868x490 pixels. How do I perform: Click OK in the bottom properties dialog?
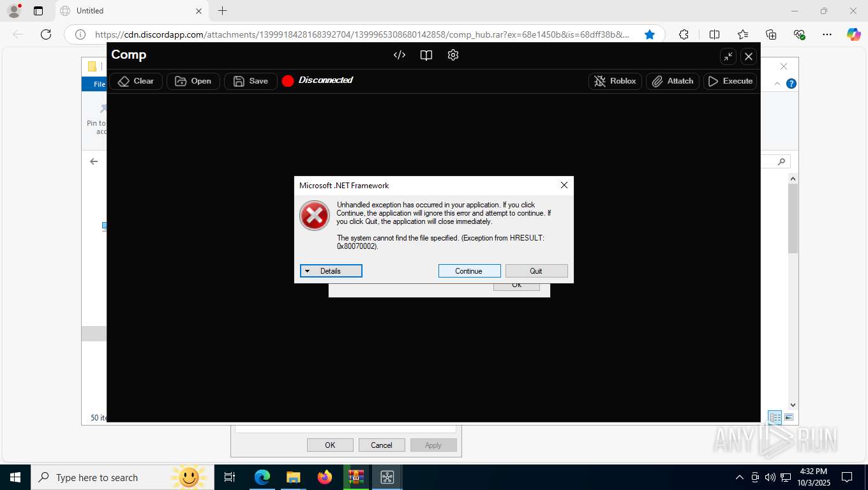coord(330,445)
